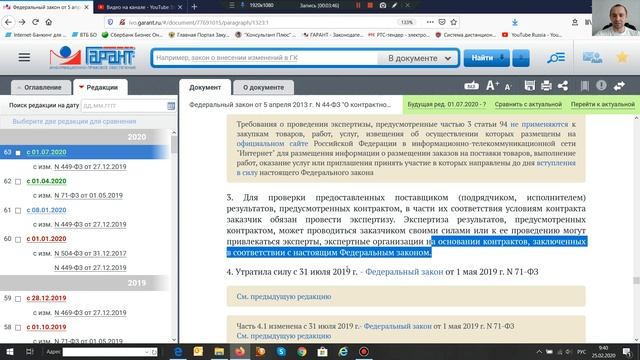Screen dimensions: 640x360
Task: Open Chrome from the taskbar
Action: [x=302, y=351]
